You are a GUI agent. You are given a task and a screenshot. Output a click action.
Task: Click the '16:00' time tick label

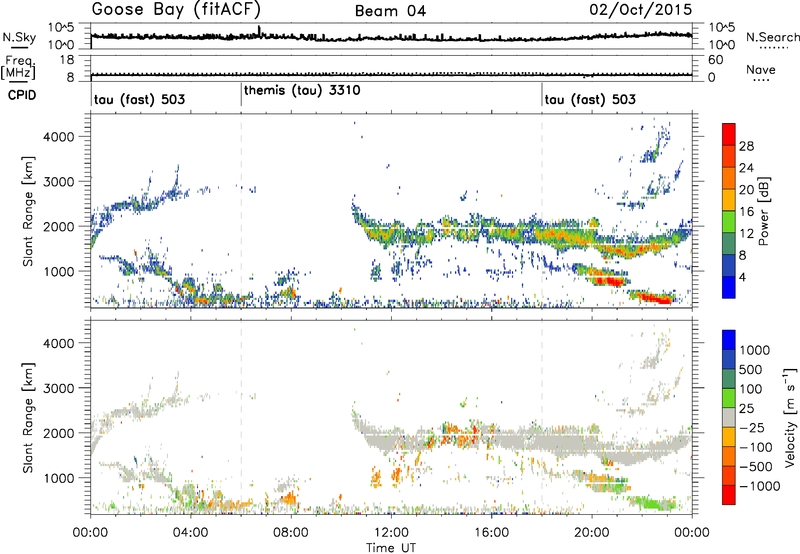click(491, 533)
